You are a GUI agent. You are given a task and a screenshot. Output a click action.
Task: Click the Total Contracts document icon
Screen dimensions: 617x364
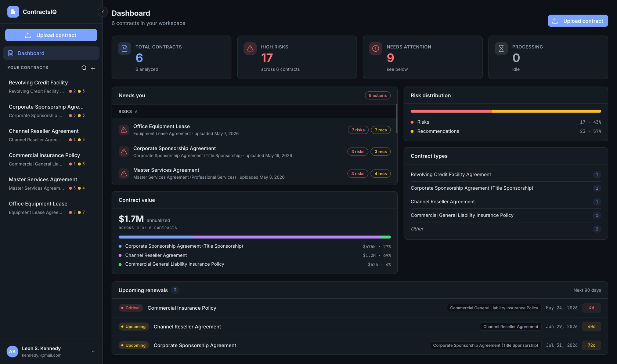click(x=125, y=48)
